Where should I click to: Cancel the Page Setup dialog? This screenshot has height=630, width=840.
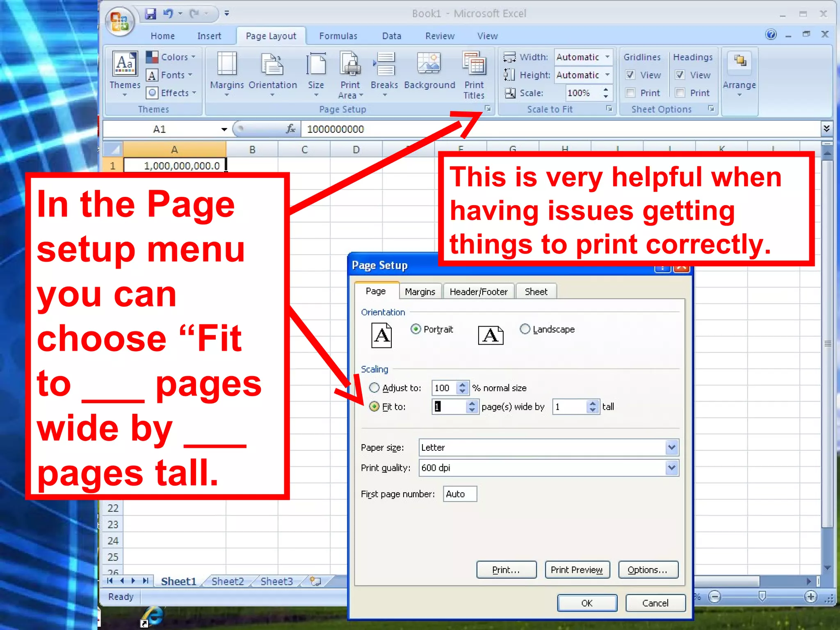pyautogui.click(x=655, y=603)
